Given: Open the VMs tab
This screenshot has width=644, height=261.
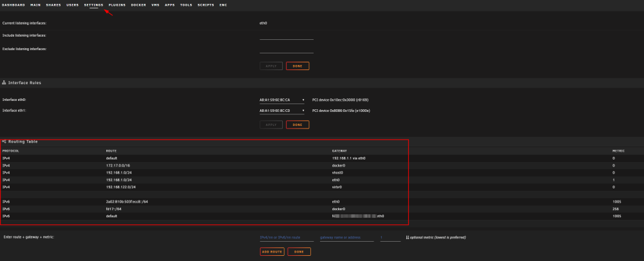Looking at the screenshot, I should [x=155, y=5].
